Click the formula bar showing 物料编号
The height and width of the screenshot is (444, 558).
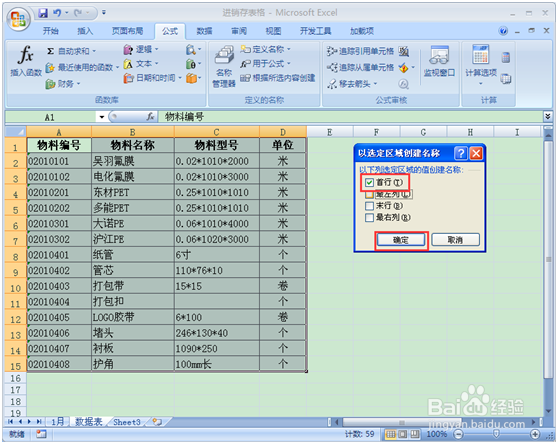[x=352, y=117]
